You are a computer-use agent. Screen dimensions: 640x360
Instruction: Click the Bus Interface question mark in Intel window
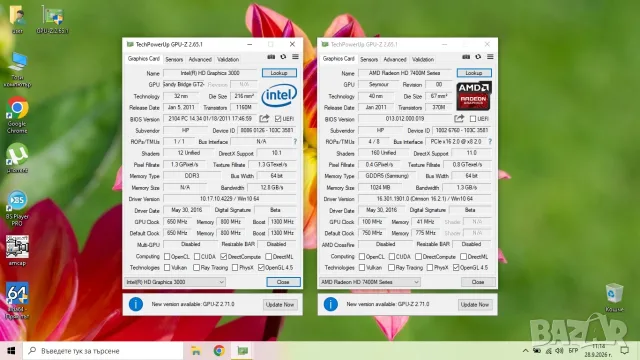[x=295, y=142]
